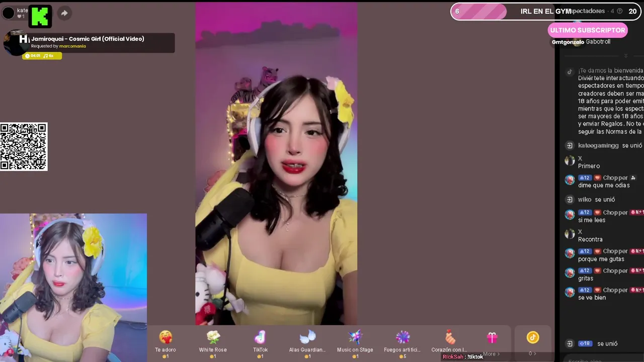The image size is (644, 362).
Task: Send the Te adoro gift
Action: [166, 344]
